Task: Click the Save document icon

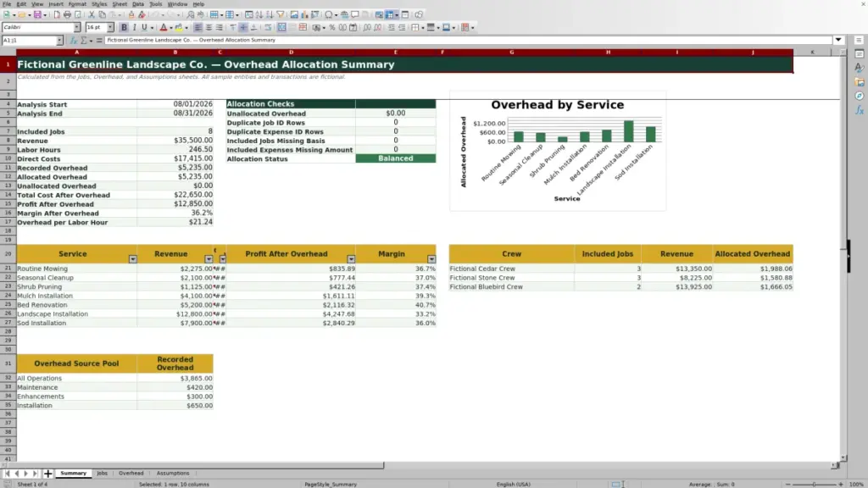Action: pyautogui.click(x=37, y=14)
